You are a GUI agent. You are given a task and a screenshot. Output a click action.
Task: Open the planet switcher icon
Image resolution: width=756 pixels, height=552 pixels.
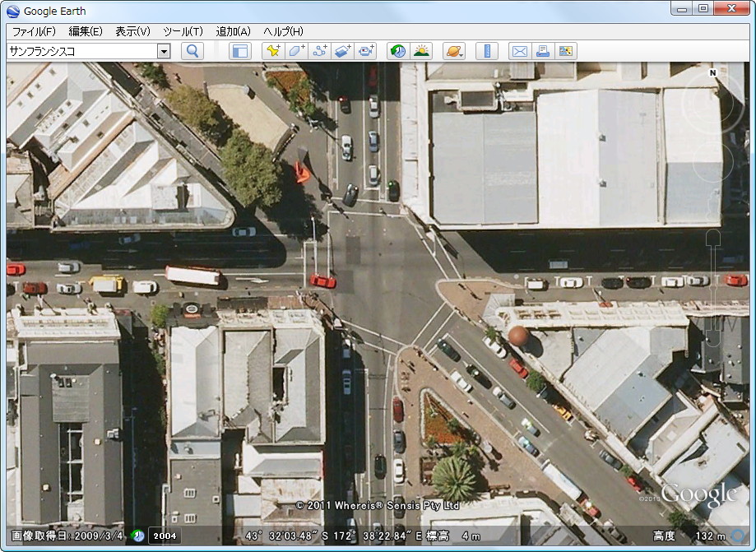(454, 51)
